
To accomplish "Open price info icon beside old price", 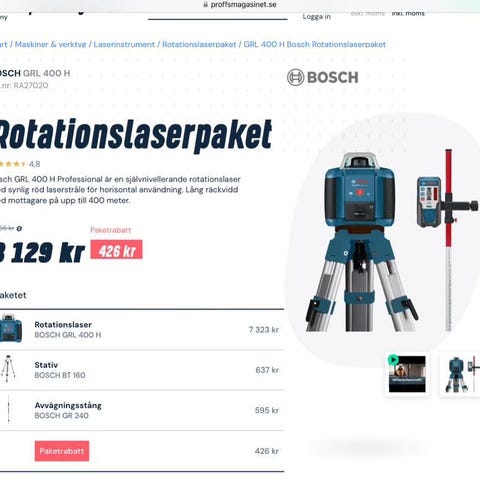I will [19, 229].
